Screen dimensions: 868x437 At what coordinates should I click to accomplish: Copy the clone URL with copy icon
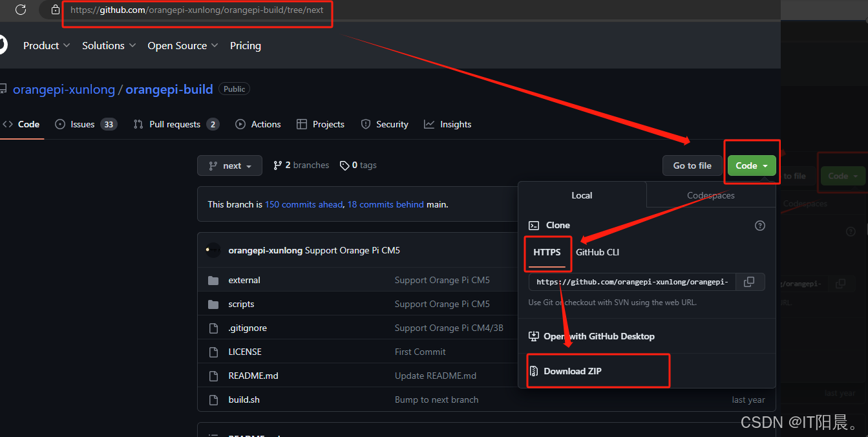[x=750, y=282]
